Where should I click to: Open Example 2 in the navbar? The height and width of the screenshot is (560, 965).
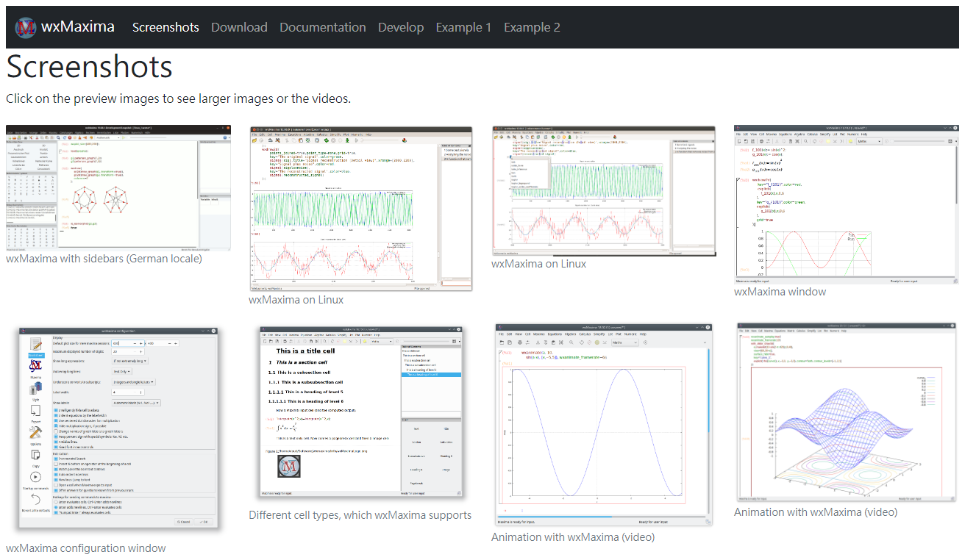point(532,27)
